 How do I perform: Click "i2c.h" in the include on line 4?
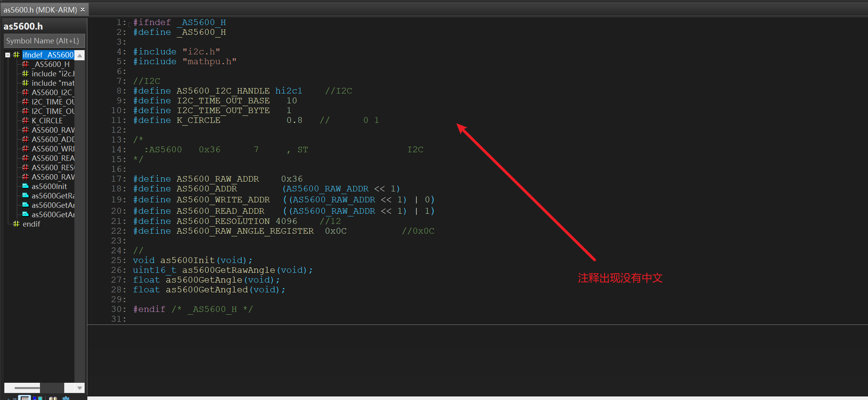(201, 52)
